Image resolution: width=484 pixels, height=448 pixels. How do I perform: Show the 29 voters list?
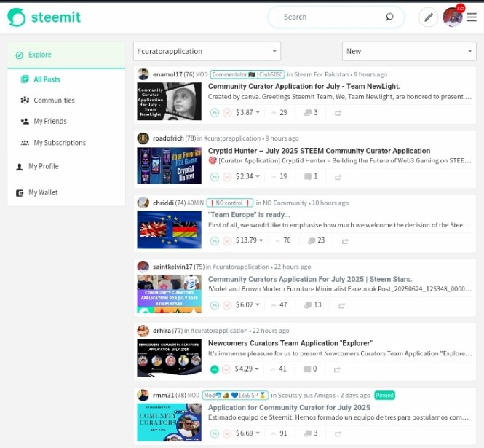pyautogui.click(x=279, y=112)
